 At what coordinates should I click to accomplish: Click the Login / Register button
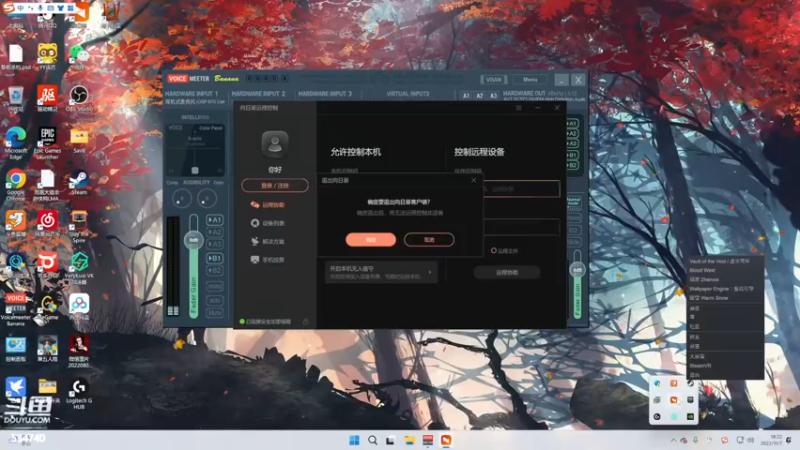pyautogui.click(x=275, y=185)
